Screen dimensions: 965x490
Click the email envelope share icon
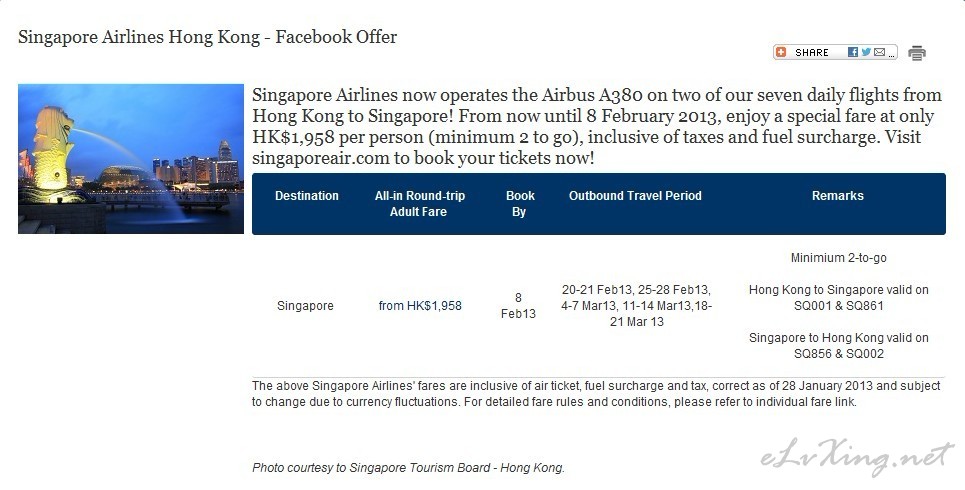(879, 52)
